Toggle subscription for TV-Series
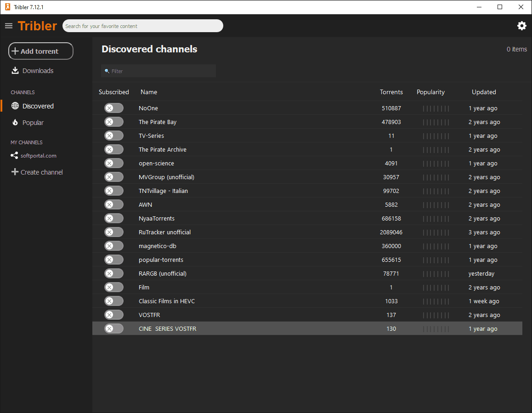The height and width of the screenshot is (413, 532). point(113,136)
